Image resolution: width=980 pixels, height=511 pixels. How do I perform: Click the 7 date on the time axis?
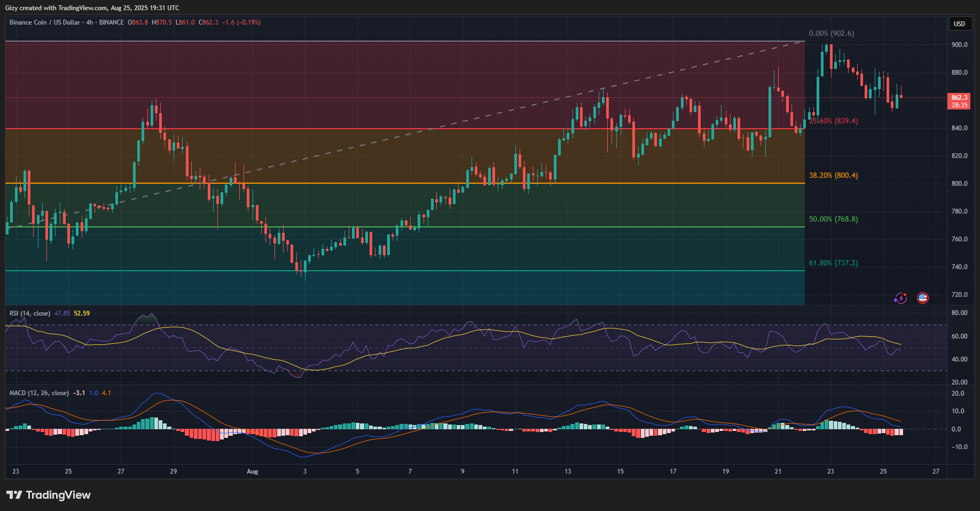point(410,471)
